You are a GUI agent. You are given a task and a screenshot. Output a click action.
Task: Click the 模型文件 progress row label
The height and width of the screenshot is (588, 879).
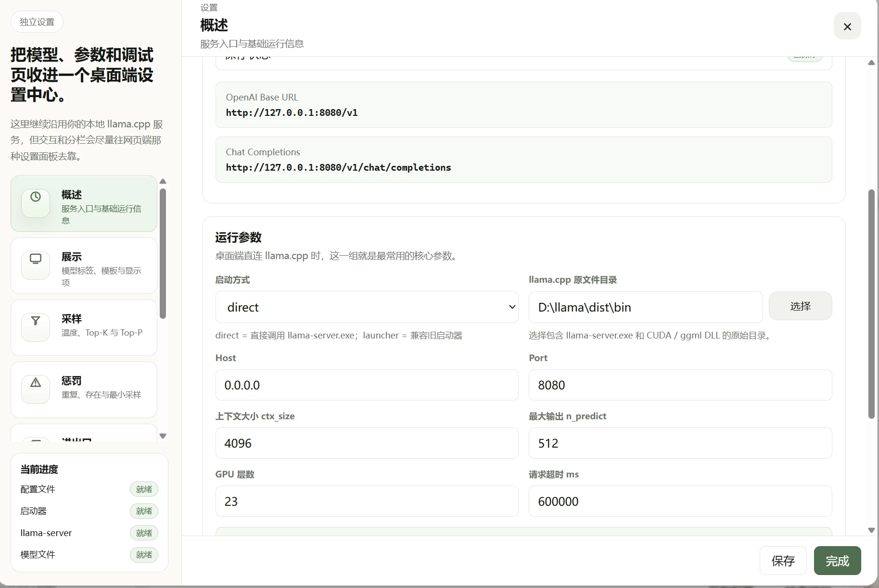click(38, 555)
